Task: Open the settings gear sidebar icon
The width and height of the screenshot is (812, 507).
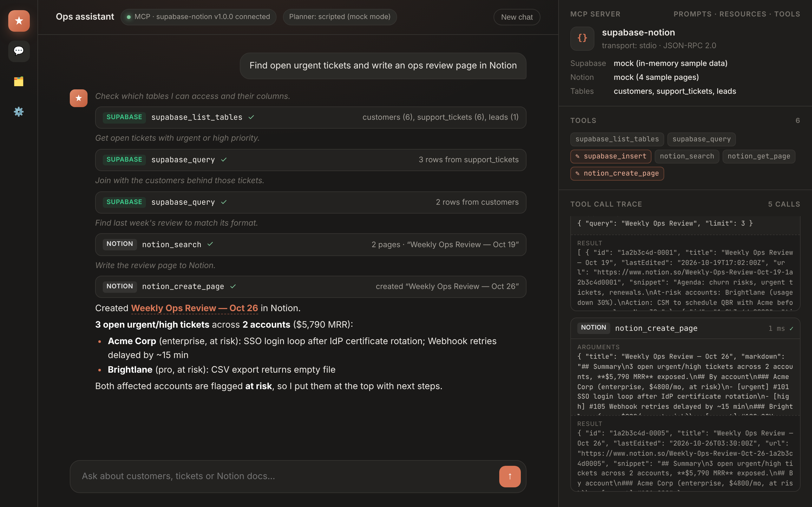Action: [19, 112]
